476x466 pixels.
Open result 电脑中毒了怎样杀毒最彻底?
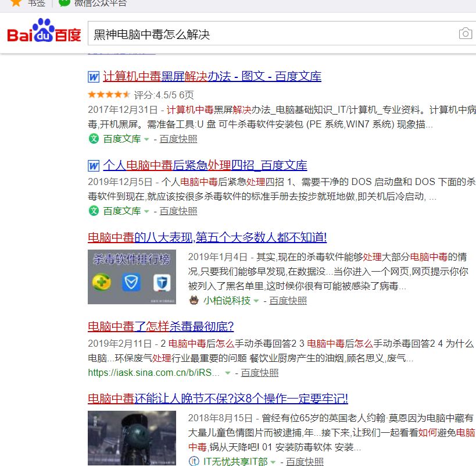coord(160,326)
